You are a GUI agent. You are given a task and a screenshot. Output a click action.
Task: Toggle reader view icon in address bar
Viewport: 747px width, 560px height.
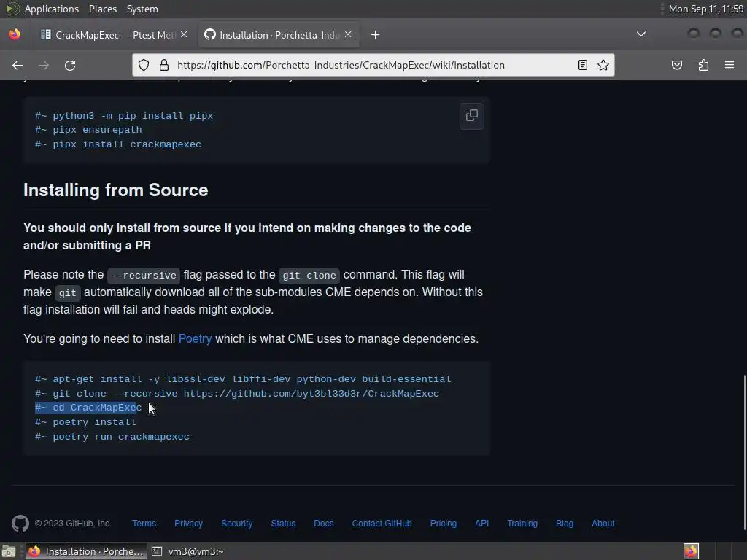click(582, 65)
